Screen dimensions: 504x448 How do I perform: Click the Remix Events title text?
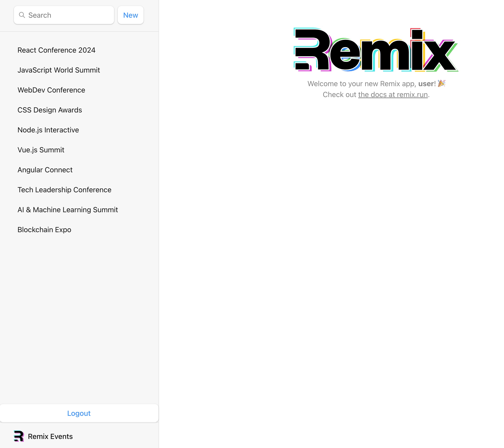[50, 436]
